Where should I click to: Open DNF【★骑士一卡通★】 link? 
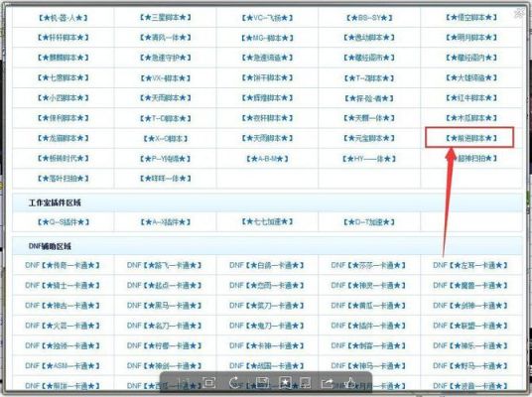pyautogui.click(x=63, y=286)
